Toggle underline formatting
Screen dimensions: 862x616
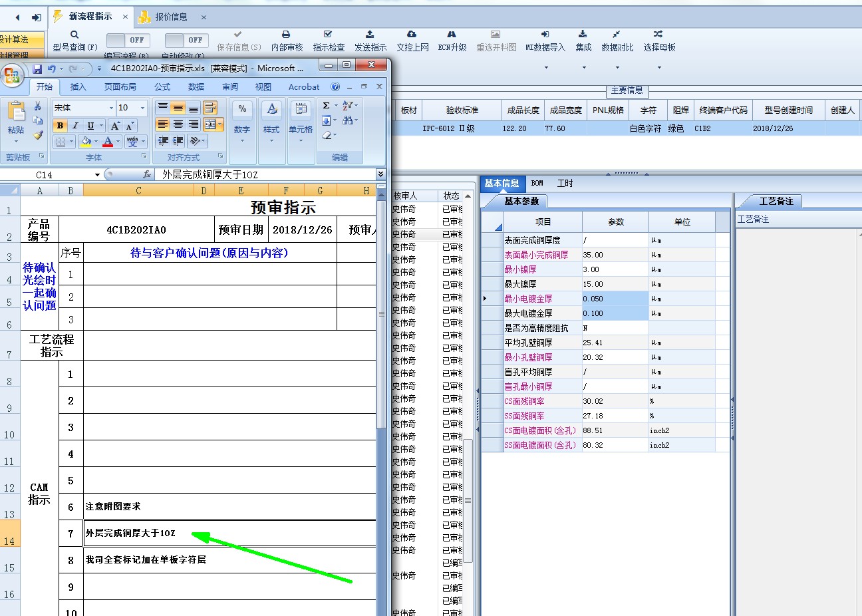[90, 126]
